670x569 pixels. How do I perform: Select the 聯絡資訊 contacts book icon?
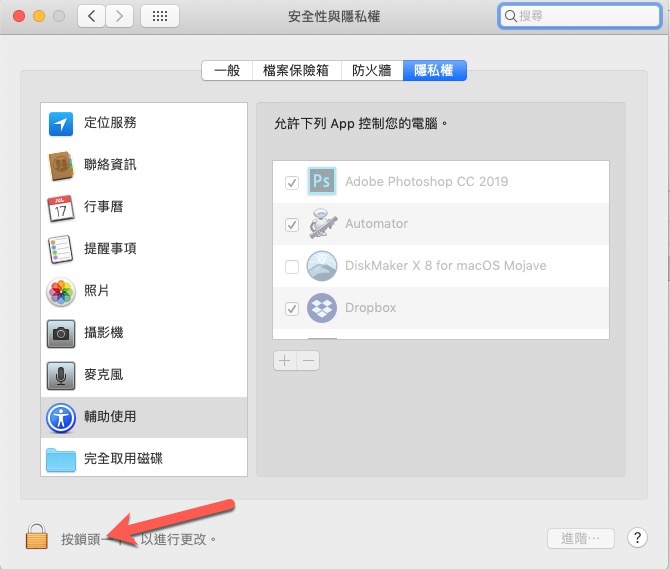pos(61,166)
